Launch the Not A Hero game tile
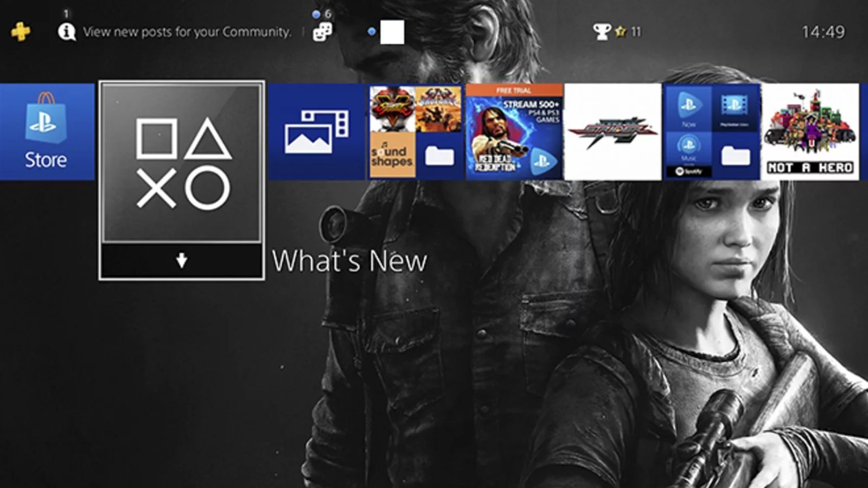The height and width of the screenshot is (488, 868). 810,132
